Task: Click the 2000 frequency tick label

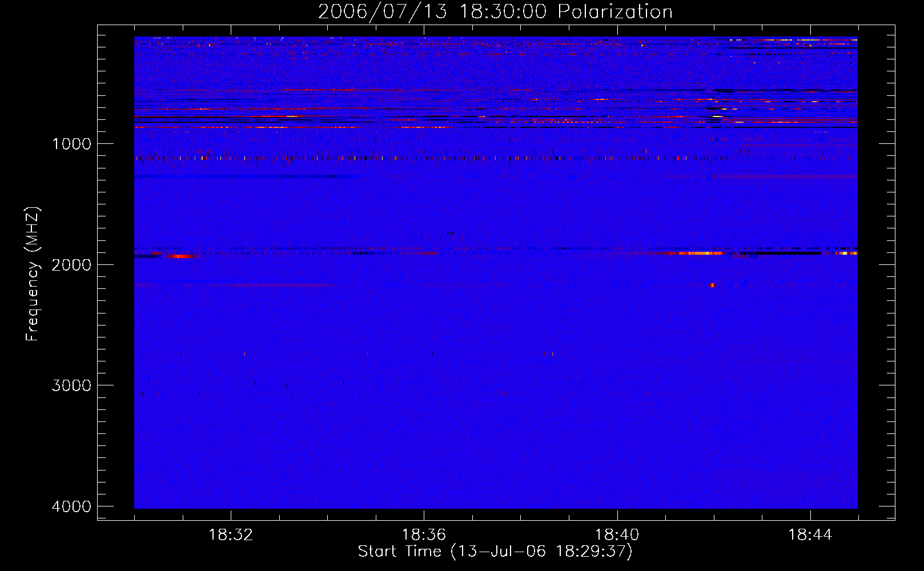Action: 71,264
